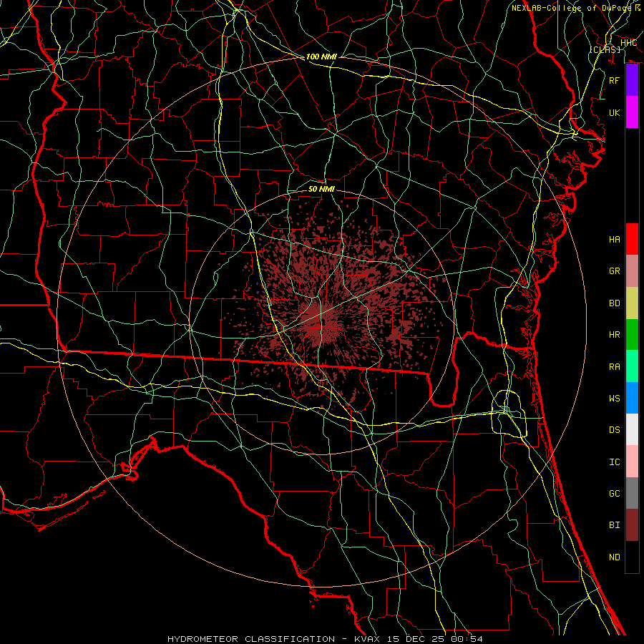Click the RF legend label
The width and height of the screenshot is (644, 644).
click(615, 80)
